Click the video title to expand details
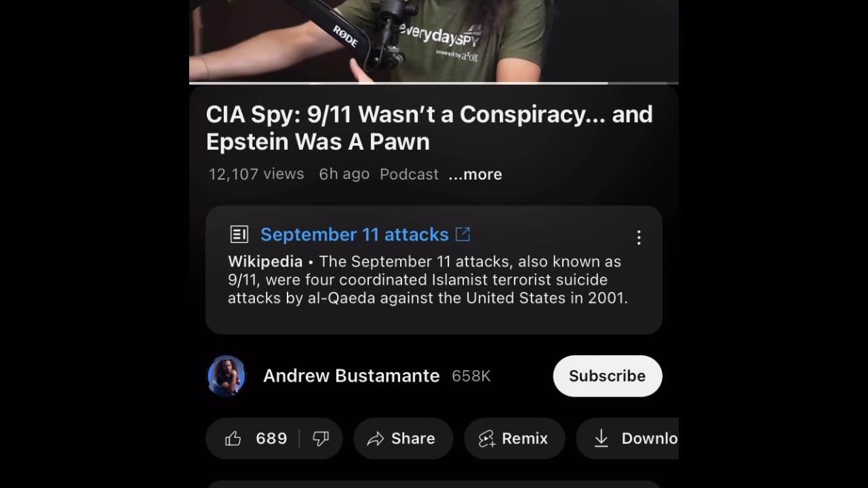 pos(429,127)
